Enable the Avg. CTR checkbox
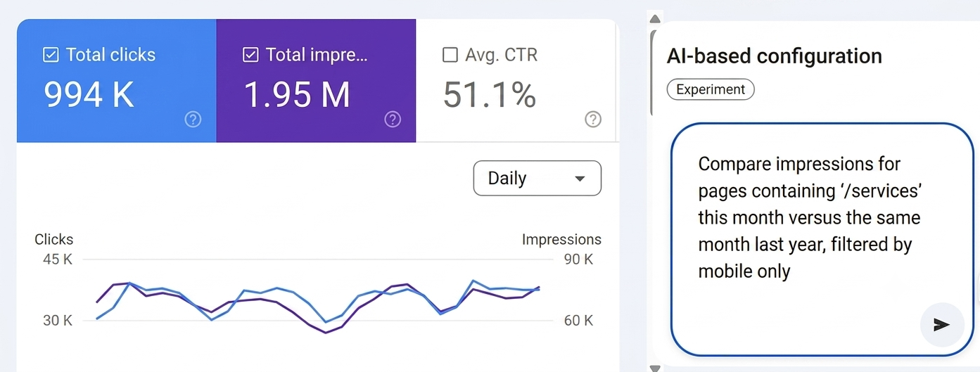Viewport: 980px width, 372px height. click(450, 55)
